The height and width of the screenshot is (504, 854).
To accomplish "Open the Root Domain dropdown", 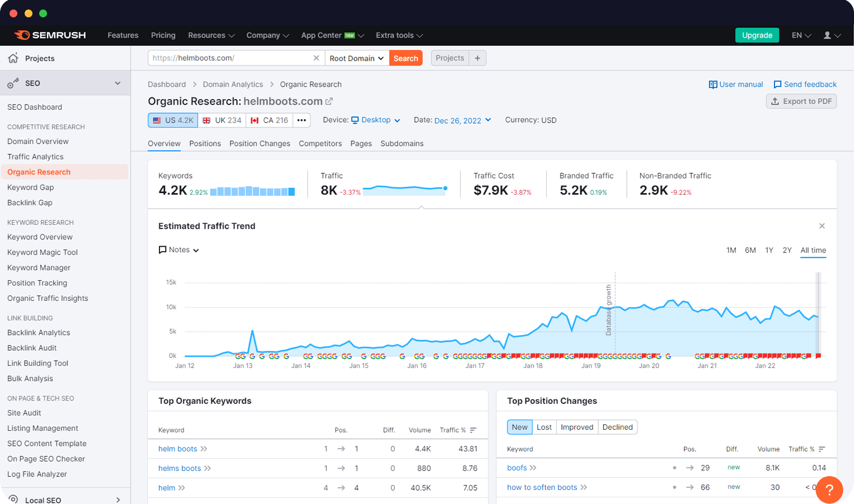I will pyautogui.click(x=356, y=58).
